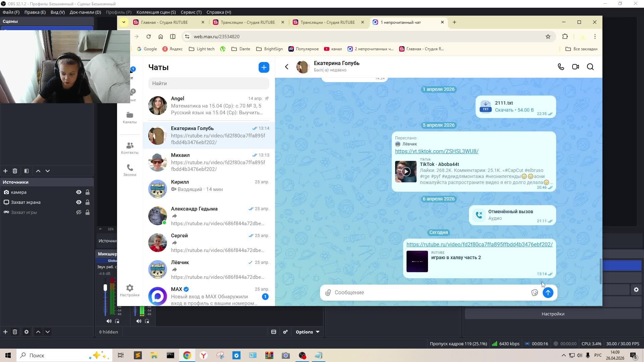The image size is (644, 362).
Task: Attach a file with paperclip icon
Action: (328, 293)
